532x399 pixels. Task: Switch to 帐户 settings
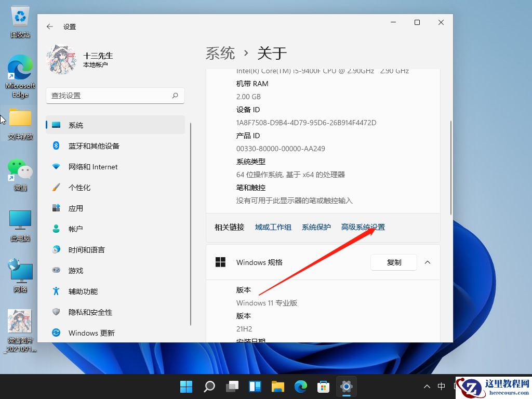[x=77, y=229]
